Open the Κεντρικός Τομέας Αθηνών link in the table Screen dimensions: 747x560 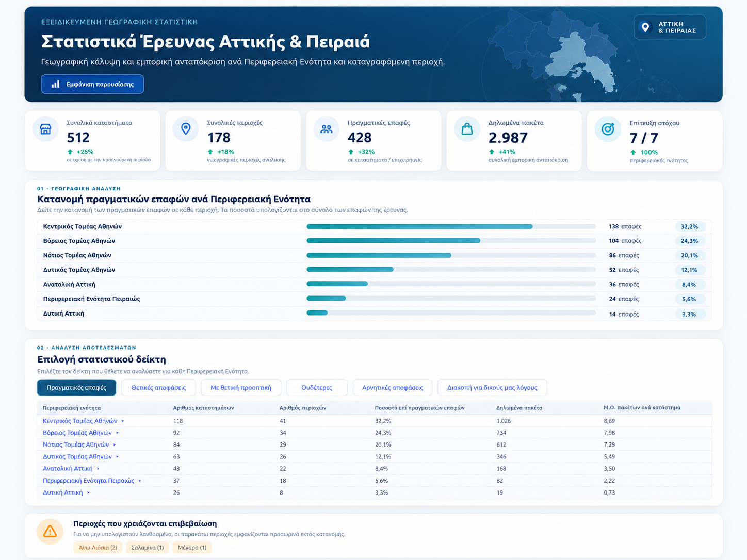click(80, 421)
